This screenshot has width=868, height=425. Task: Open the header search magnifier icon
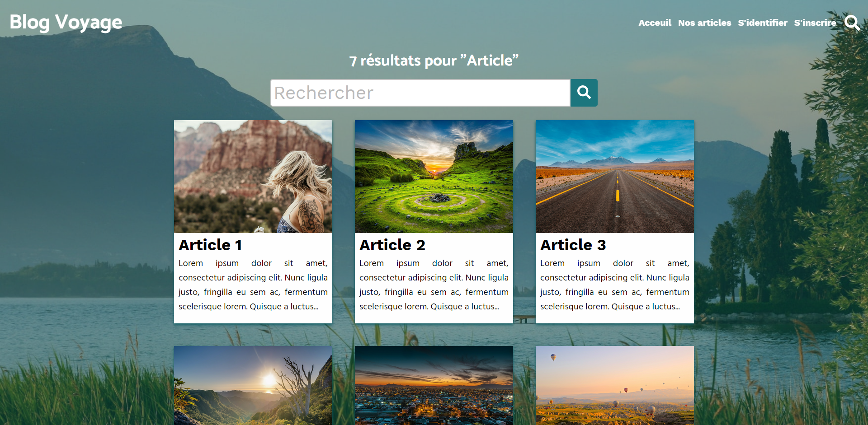pos(852,23)
